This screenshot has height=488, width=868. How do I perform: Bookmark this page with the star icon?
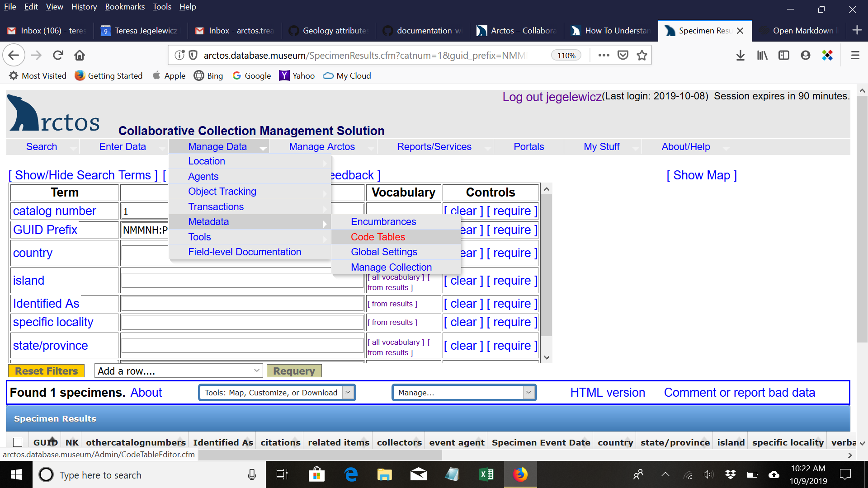coord(642,55)
